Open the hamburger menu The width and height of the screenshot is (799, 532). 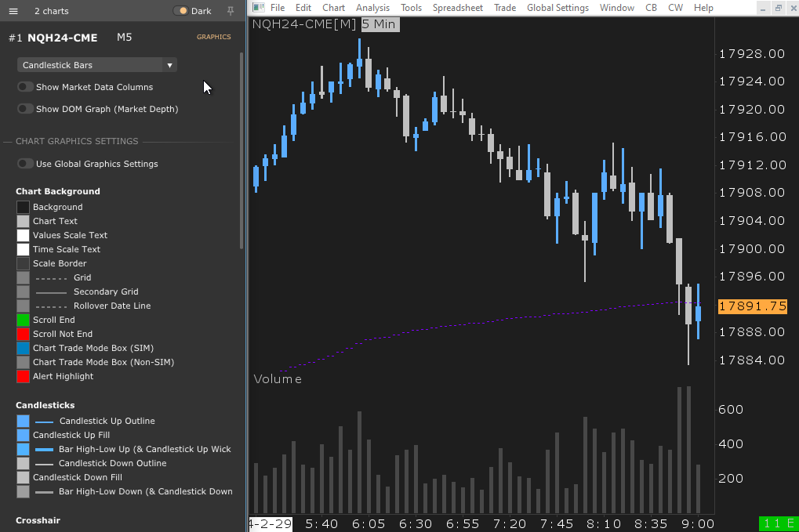click(x=13, y=11)
